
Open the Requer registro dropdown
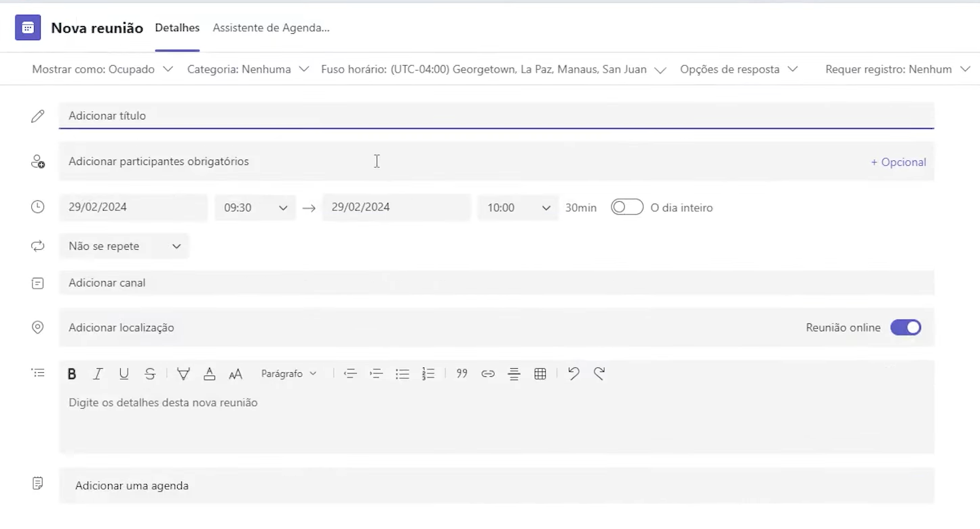coord(898,69)
